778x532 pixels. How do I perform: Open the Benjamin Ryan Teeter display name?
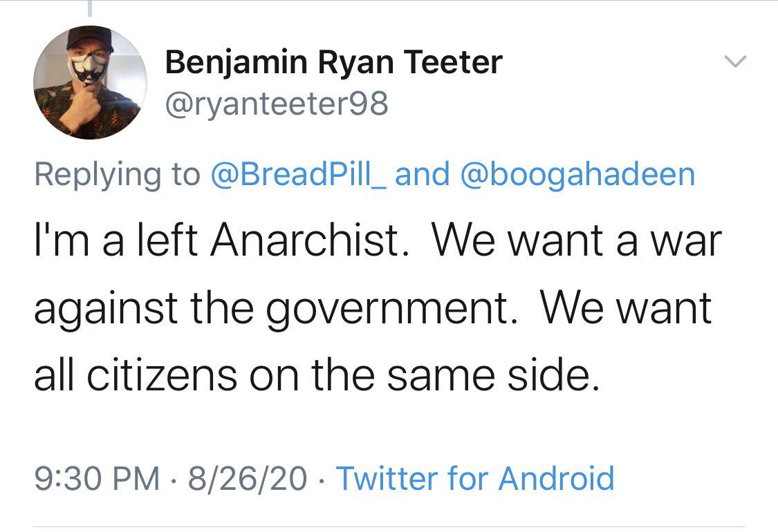pyautogui.click(x=333, y=64)
